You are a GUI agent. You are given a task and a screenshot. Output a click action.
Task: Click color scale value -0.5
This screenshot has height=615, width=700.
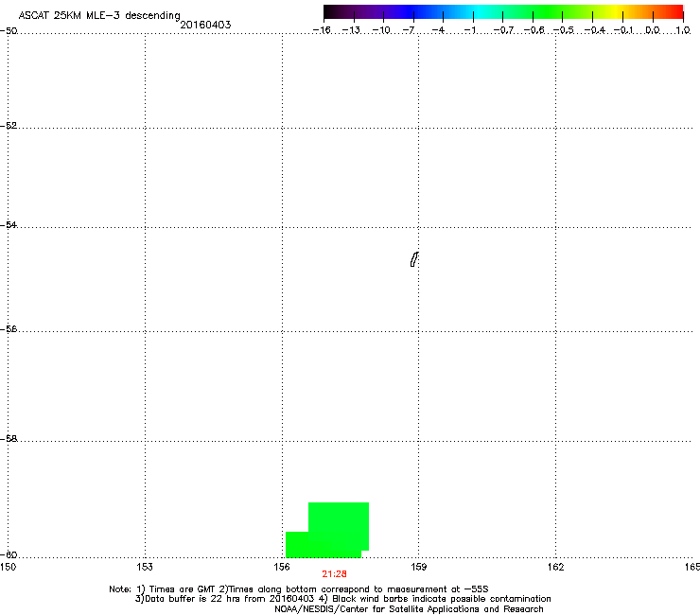pos(564,30)
